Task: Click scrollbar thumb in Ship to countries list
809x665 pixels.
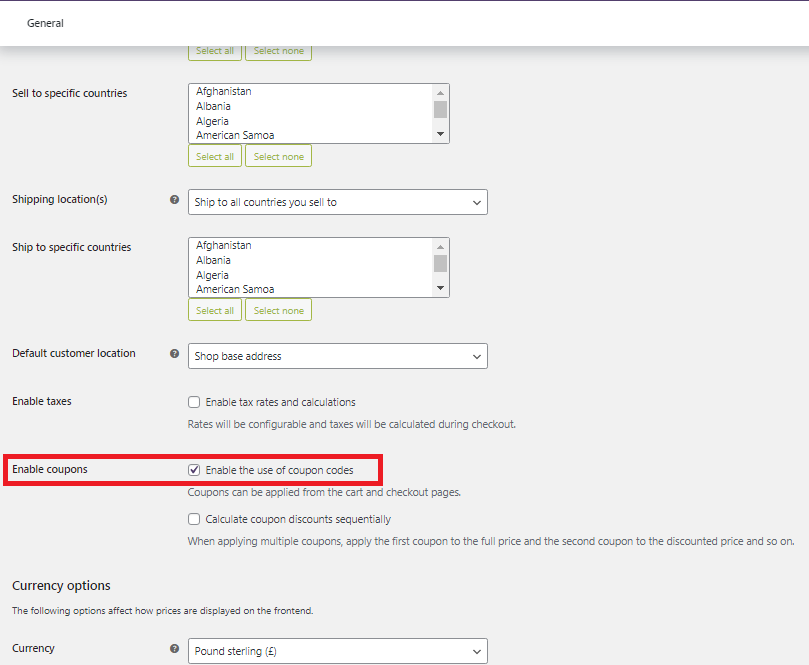Action: 440,263
